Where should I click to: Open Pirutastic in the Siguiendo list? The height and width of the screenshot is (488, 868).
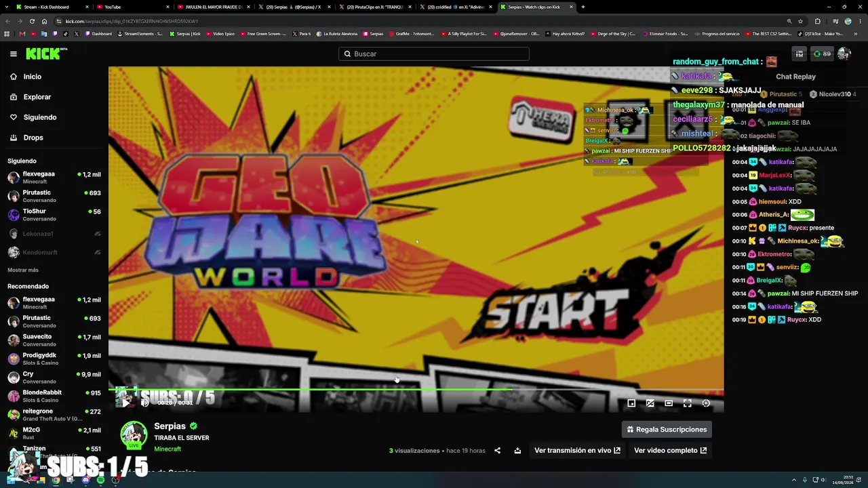[x=54, y=197]
